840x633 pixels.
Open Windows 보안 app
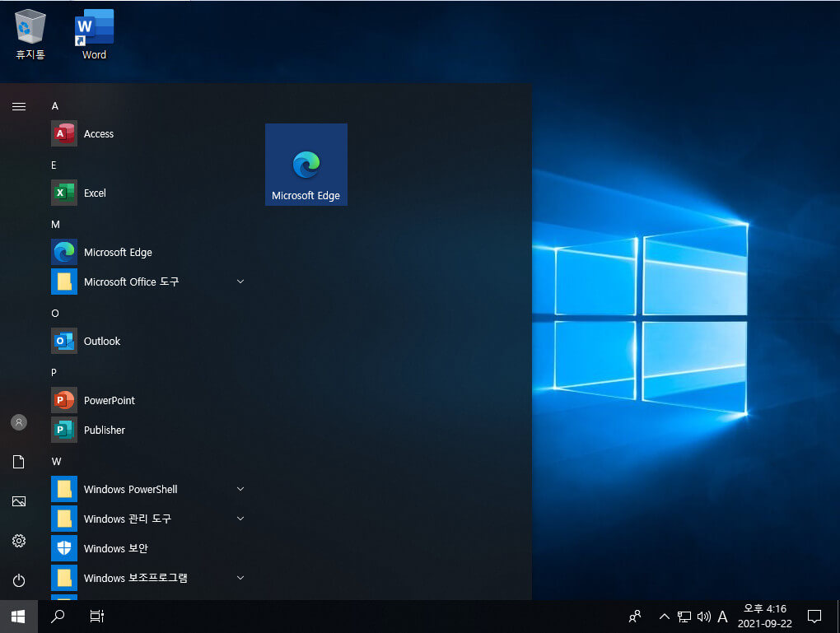click(148, 548)
